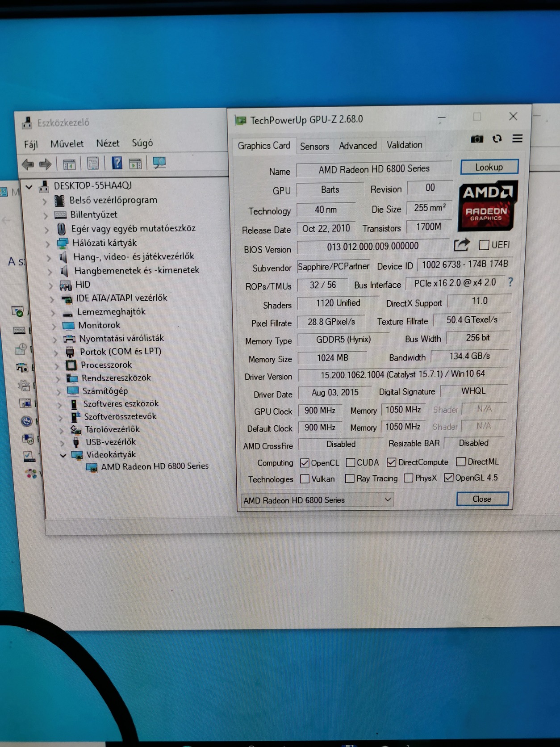Viewport: 560px width, 747px height.
Task: Click the GPU-Z title bar app icon
Action: (241, 120)
